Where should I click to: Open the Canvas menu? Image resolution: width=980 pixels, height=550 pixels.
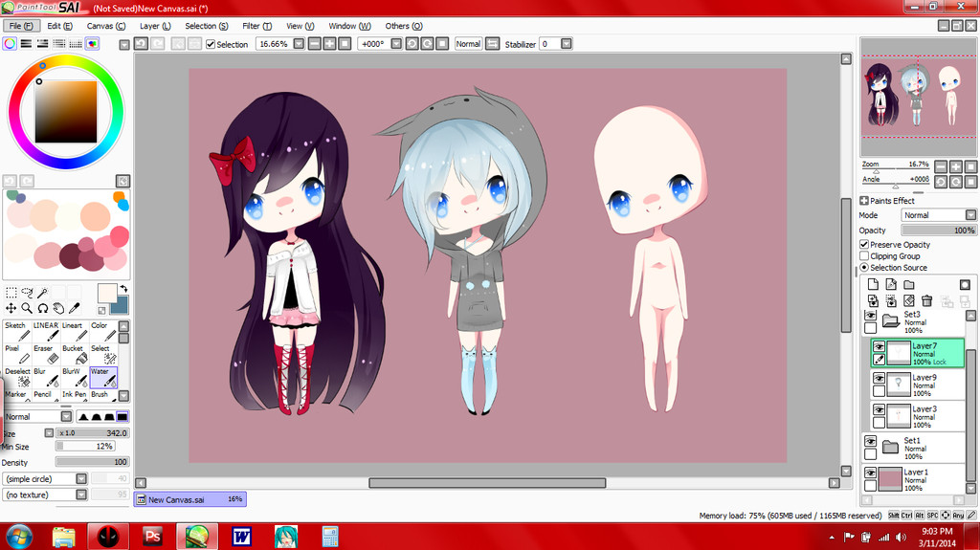[105, 26]
